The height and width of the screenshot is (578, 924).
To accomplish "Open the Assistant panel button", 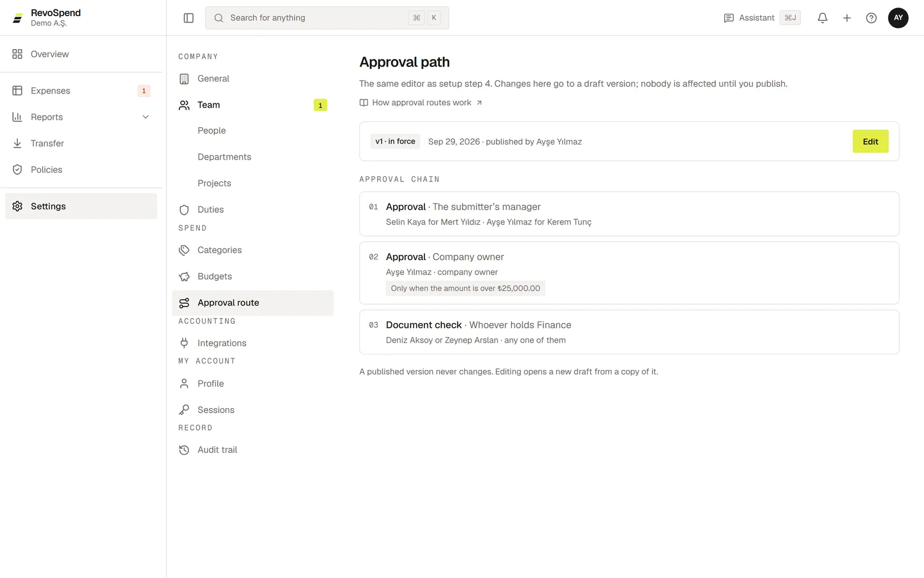I will pos(762,18).
